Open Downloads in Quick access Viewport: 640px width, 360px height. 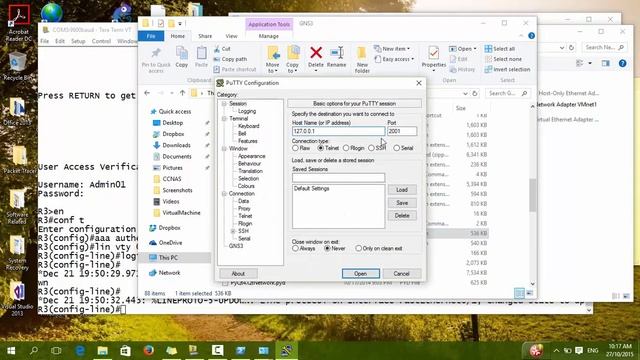coord(176,145)
